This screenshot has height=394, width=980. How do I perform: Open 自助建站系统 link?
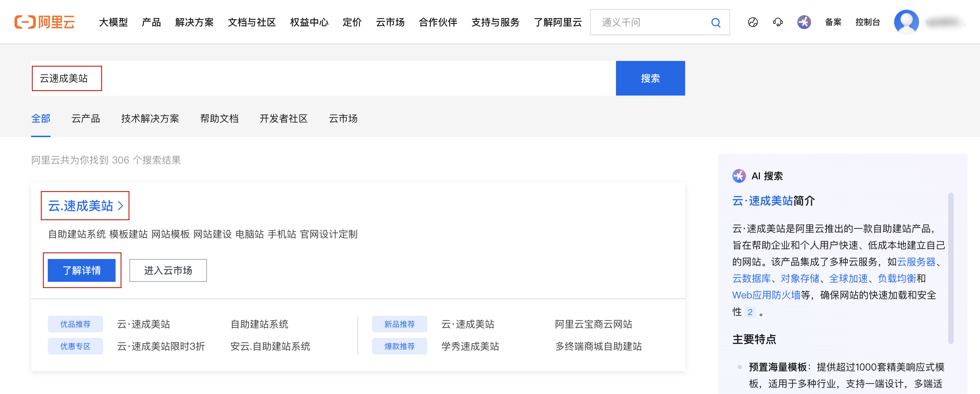(x=260, y=324)
